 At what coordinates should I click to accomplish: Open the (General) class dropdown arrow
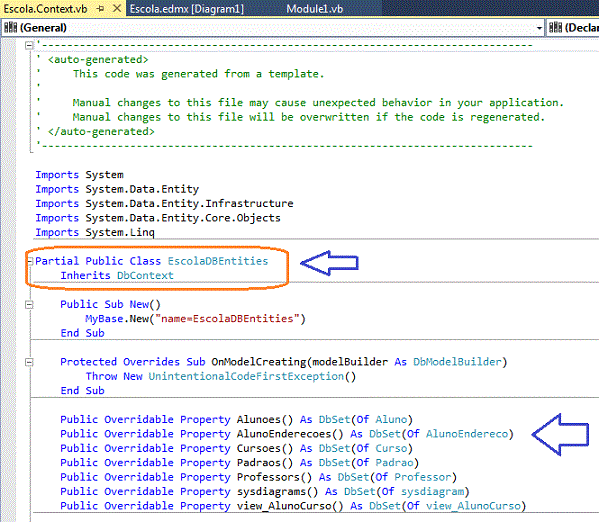point(539,28)
